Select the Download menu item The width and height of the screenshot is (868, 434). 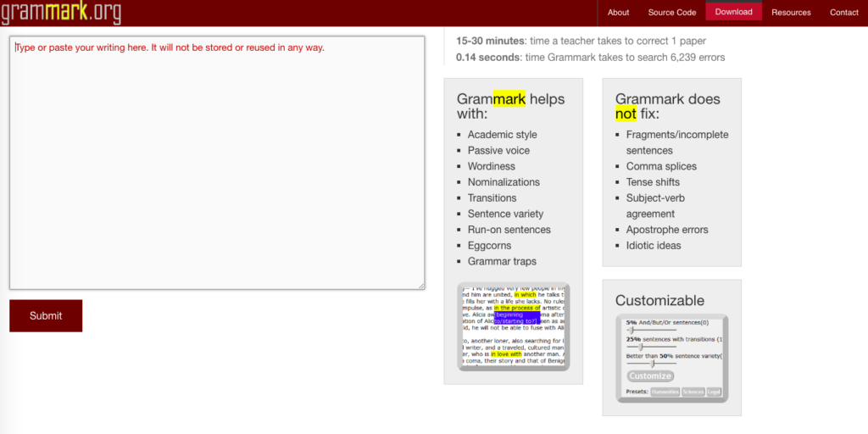coord(733,12)
